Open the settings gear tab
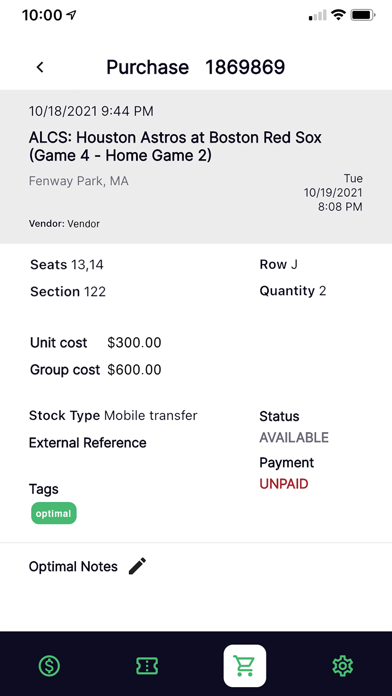The image size is (392, 696). pos(342,666)
